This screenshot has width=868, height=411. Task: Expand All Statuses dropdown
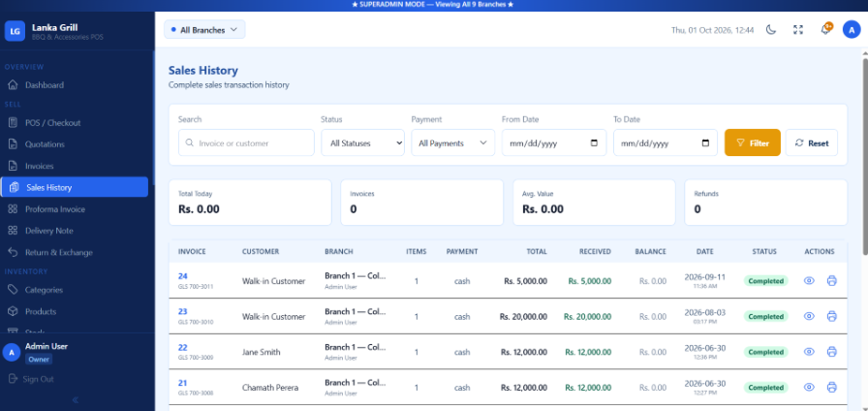tap(362, 142)
